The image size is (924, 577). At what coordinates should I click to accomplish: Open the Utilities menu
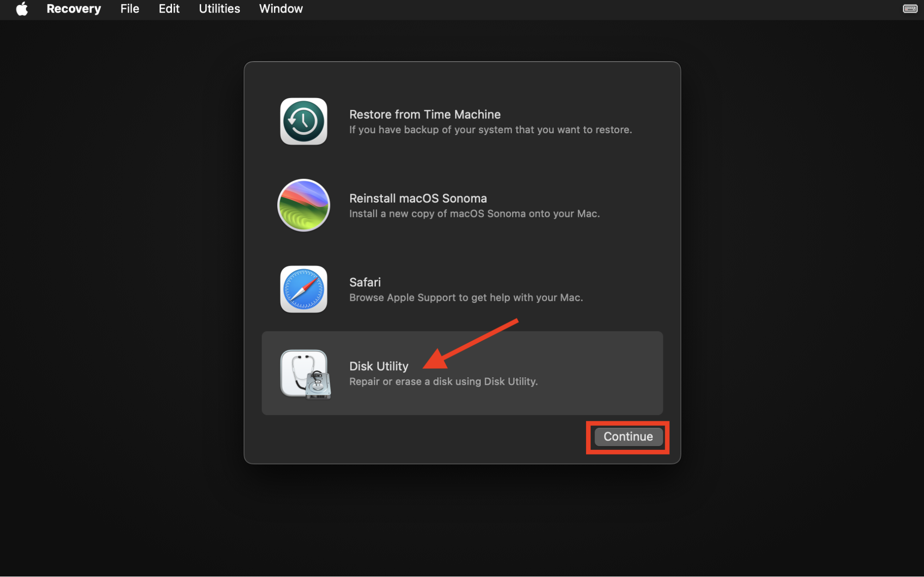(219, 9)
